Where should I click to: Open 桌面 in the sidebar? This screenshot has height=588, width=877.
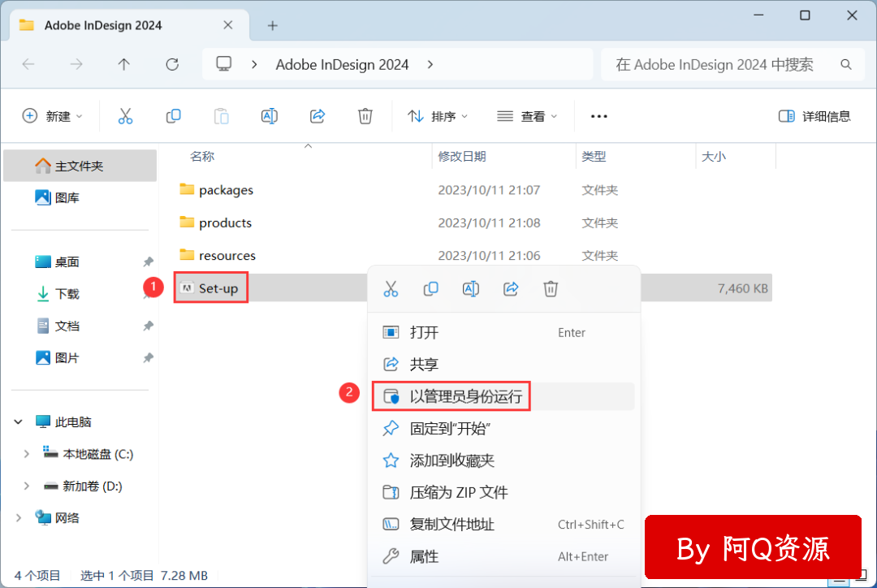coord(67,262)
